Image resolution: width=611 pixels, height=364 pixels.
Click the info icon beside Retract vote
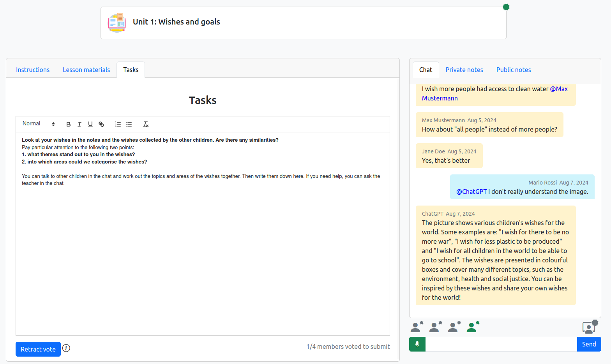point(66,348)
